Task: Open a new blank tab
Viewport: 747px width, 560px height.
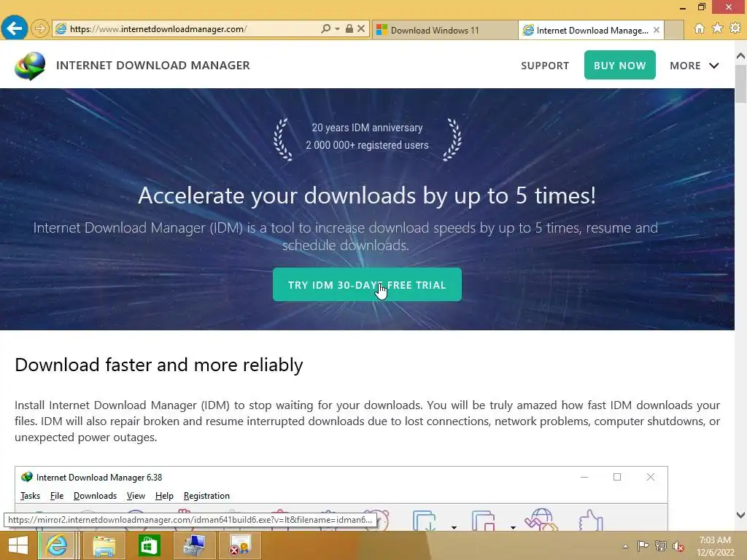Action: click(674, 30)
